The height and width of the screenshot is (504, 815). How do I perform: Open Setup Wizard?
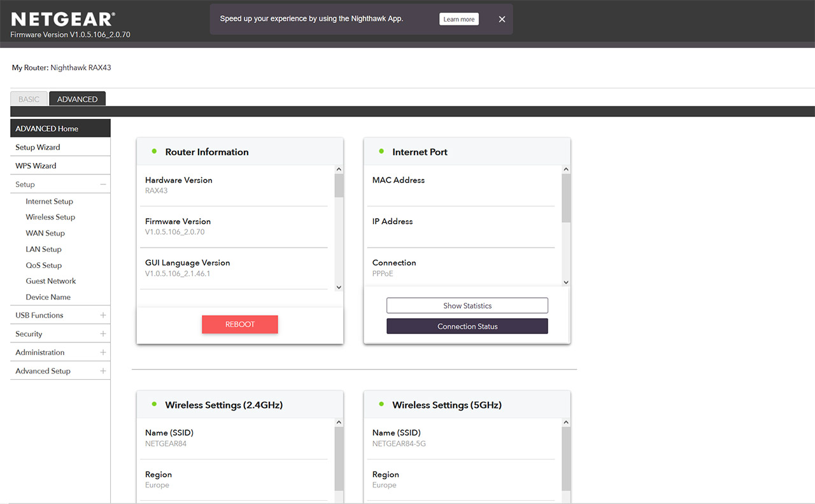coord(60,147)
